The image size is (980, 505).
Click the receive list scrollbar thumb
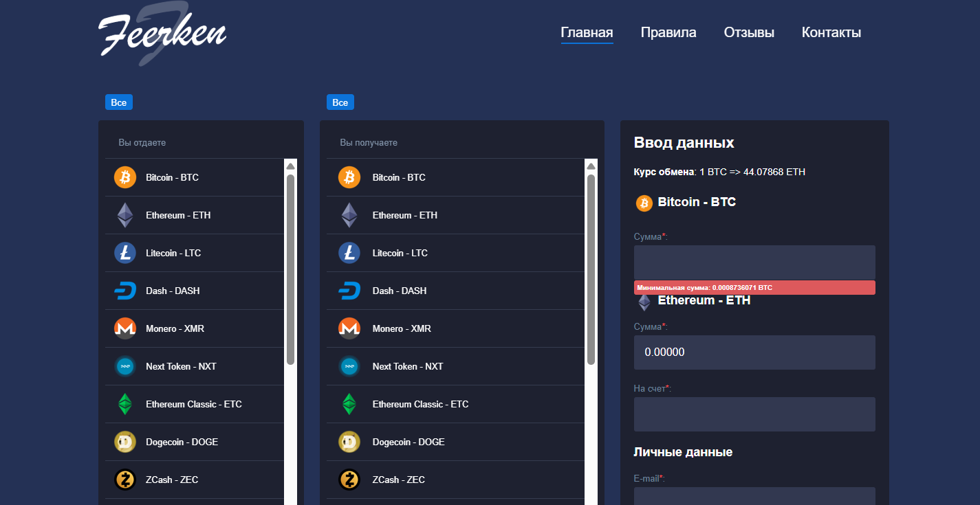click(x=591, y=268)
